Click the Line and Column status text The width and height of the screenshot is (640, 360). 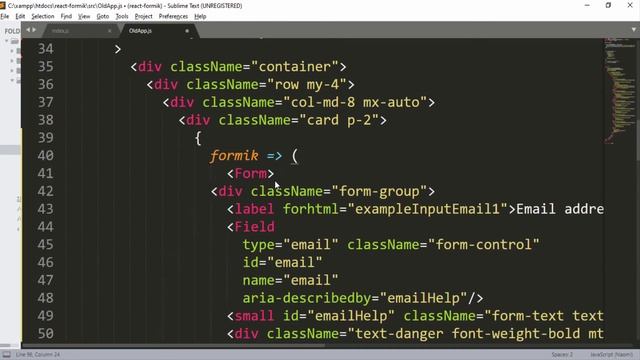pyautogui.click(x=38, y=354)
